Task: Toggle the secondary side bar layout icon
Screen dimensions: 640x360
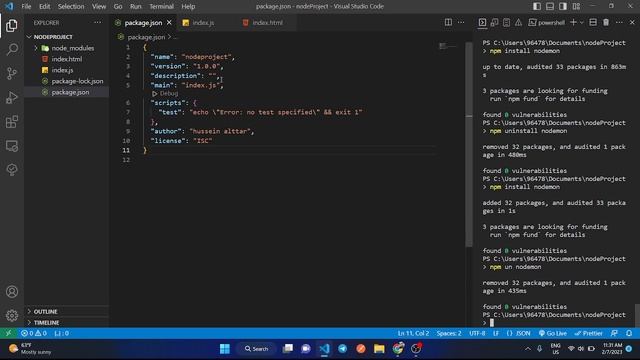Action: click(563, 6)
